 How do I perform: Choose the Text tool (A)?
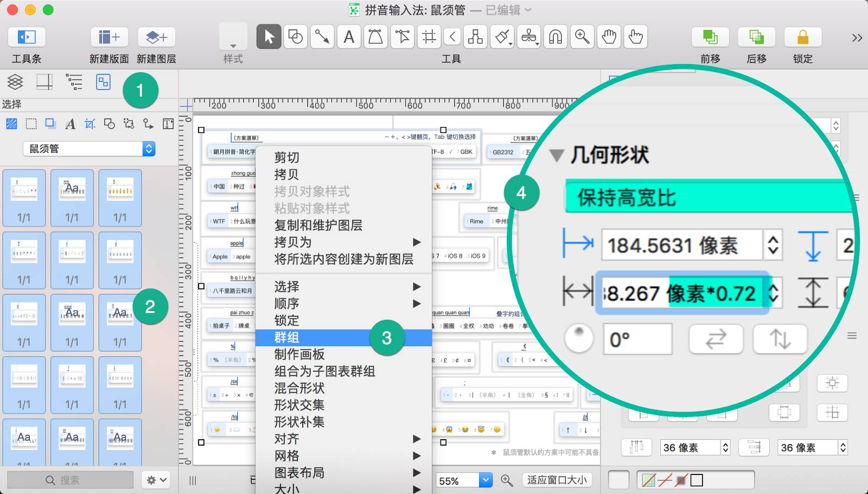(349, 37)
